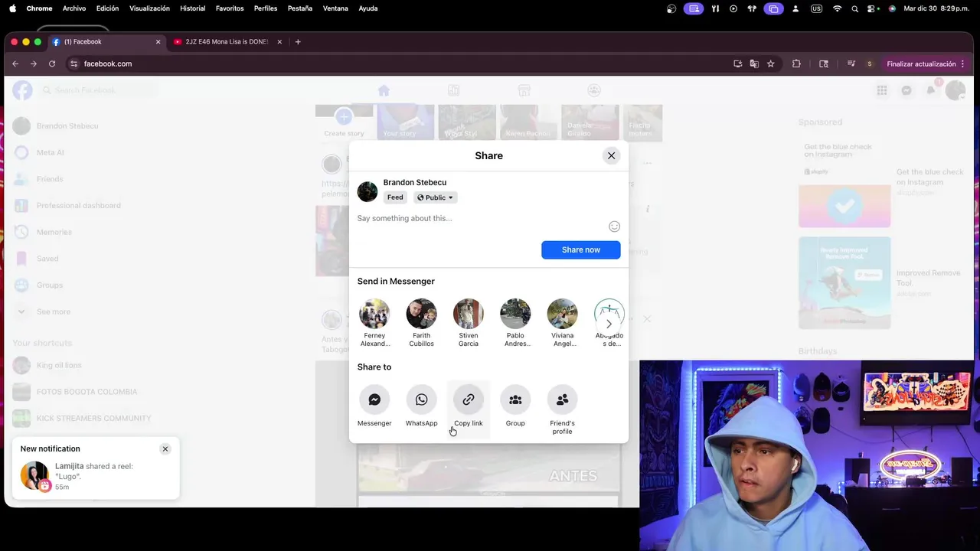
Task: Close the 2JZ E46 Mona Lisa tab
Action: [279, 42]
